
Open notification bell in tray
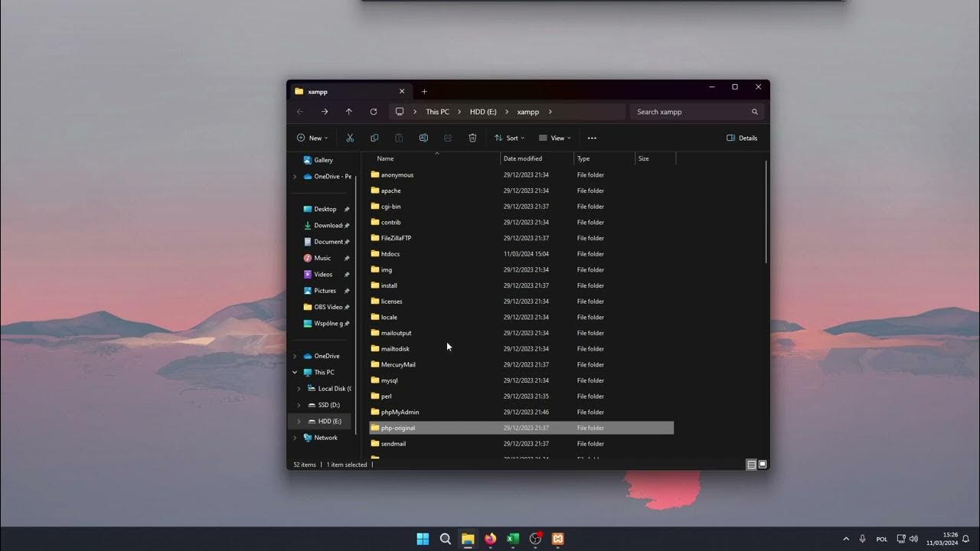[x=965, y=539]
